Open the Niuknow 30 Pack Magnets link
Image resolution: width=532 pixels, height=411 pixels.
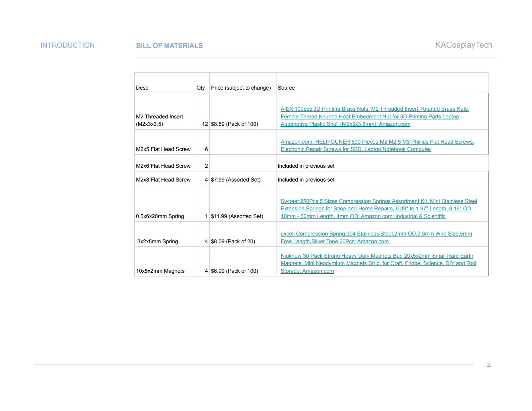378,263
